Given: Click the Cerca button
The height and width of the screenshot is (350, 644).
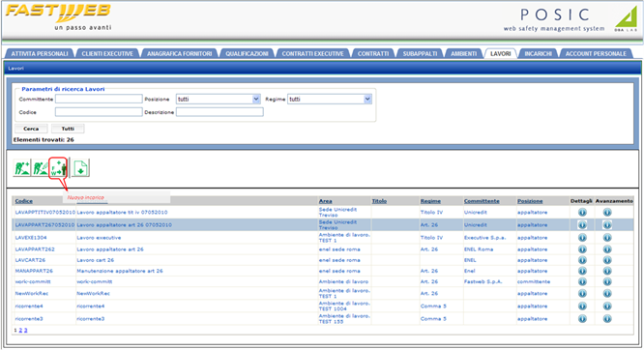Looking at the screenshot, I should tap(31, 129).
